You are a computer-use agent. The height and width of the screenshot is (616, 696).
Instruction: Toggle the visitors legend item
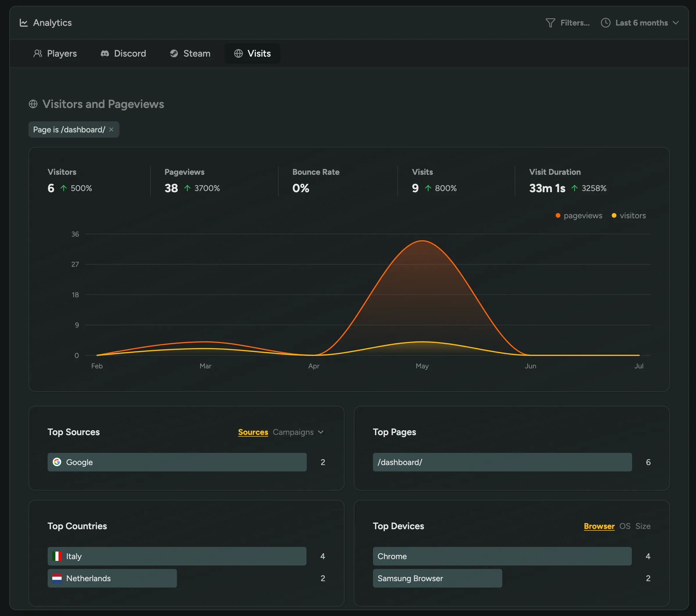click(x=629, y=215)
